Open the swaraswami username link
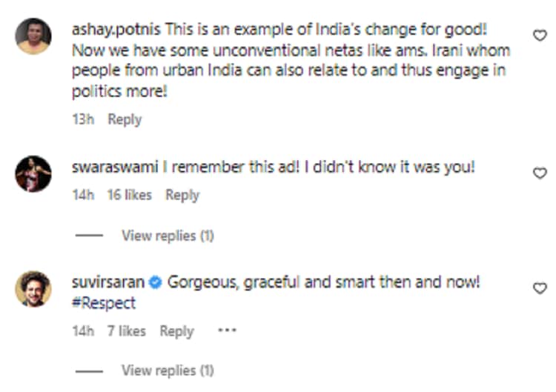Image resolution: width=556 pixels, height=392 pixels. 115,167
